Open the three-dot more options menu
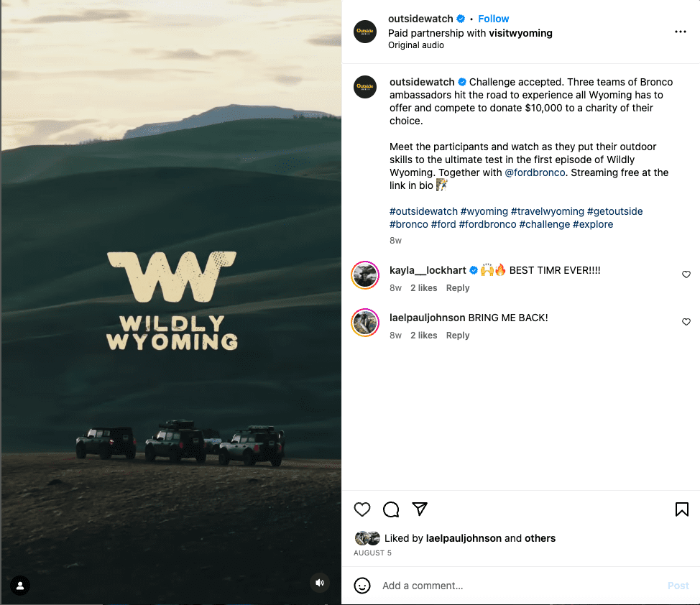This screenshot has width=700, height=605. (681, 32)
